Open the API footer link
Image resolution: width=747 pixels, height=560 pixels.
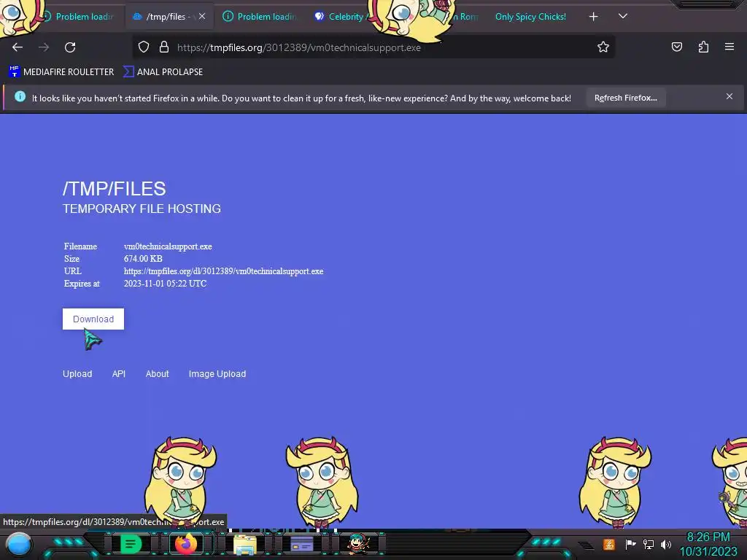pos(119,374)
